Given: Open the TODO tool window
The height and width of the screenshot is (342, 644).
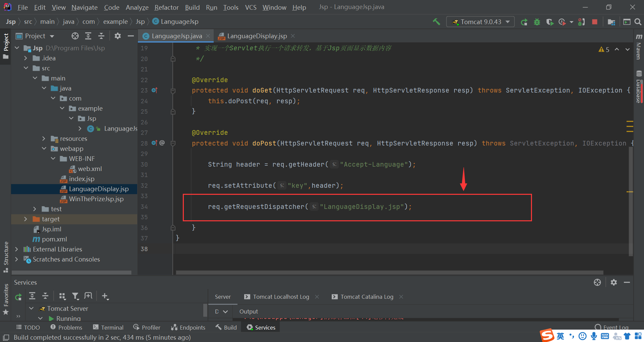Looking at the screenshot, I should point(28,328).
